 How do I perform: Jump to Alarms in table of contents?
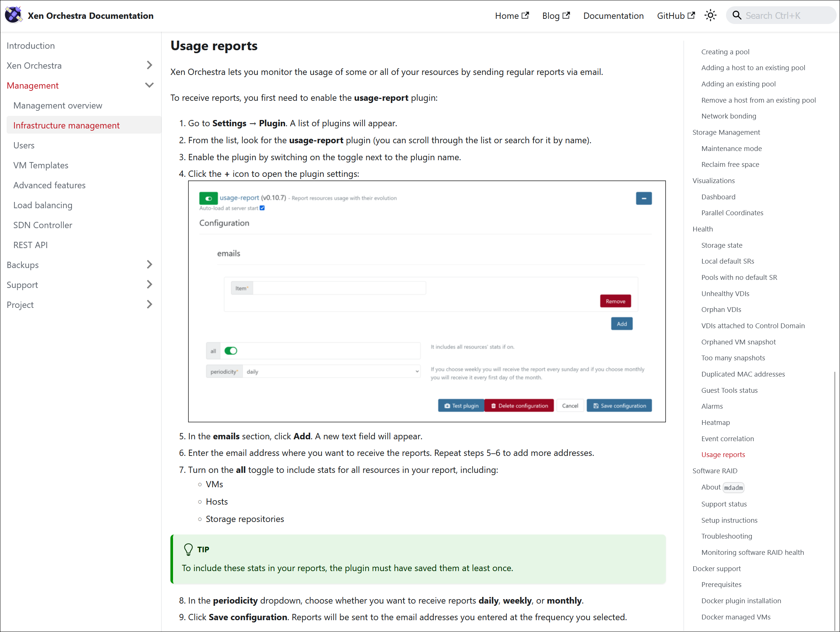click(712, 406)
